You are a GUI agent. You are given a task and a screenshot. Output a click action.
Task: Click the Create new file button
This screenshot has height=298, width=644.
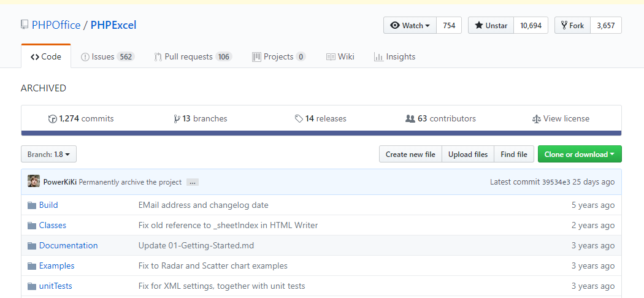(410, 155)
